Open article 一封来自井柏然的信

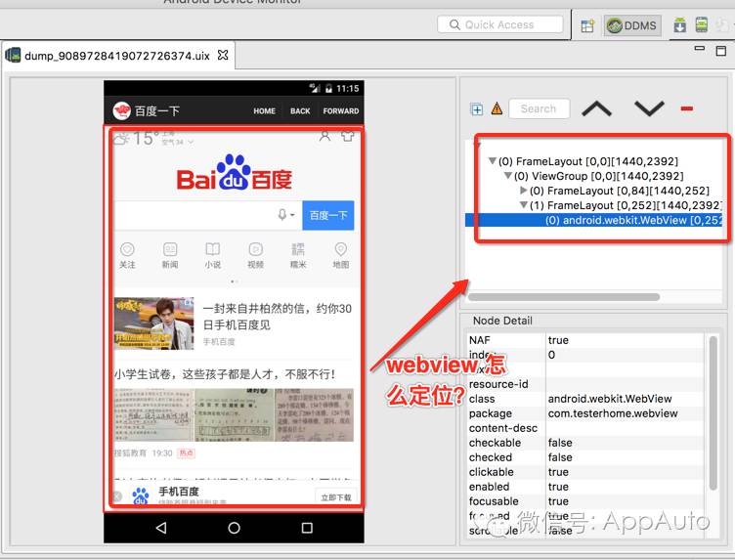coord(277,317)
